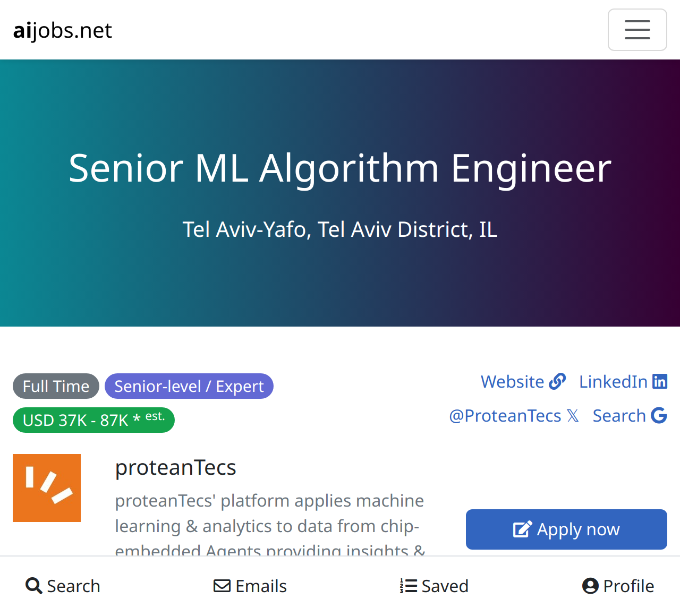Click the USD 37K - 87K salary badge
The image size is (680, 616).
click(93, 420)
